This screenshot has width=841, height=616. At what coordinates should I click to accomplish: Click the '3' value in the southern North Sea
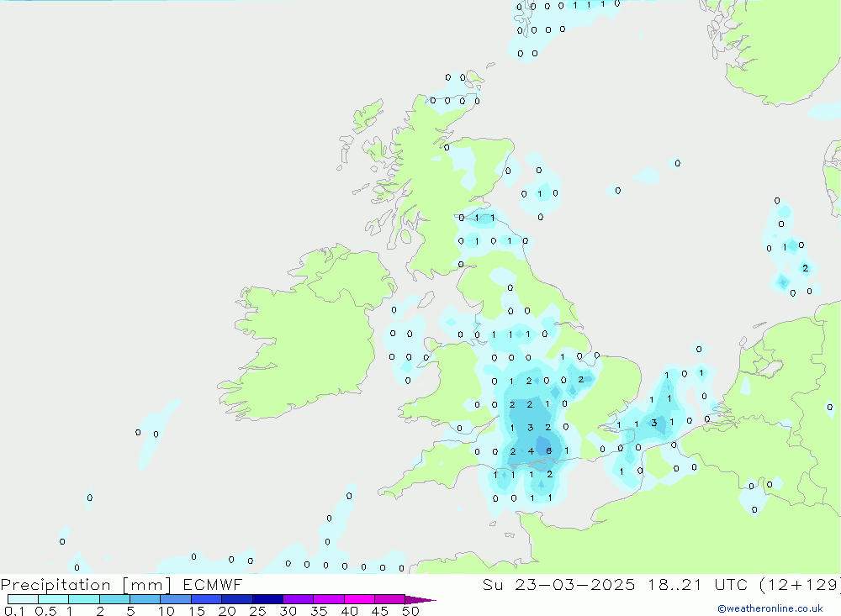point(653,423)
